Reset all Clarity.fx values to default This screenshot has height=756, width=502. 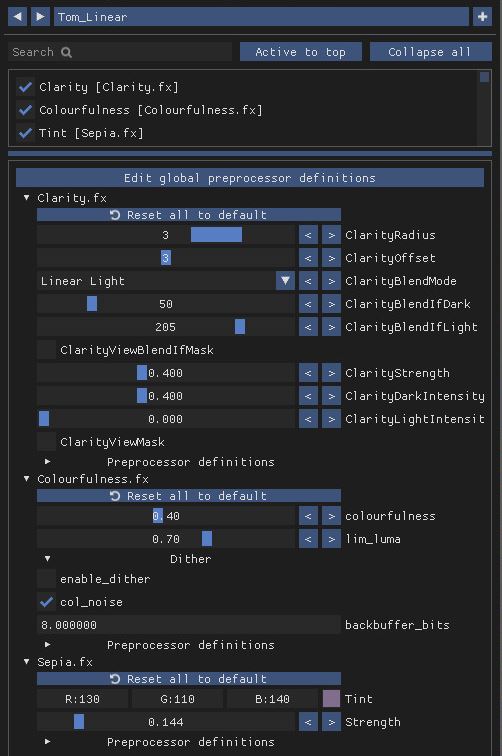(x=189, y=215)
